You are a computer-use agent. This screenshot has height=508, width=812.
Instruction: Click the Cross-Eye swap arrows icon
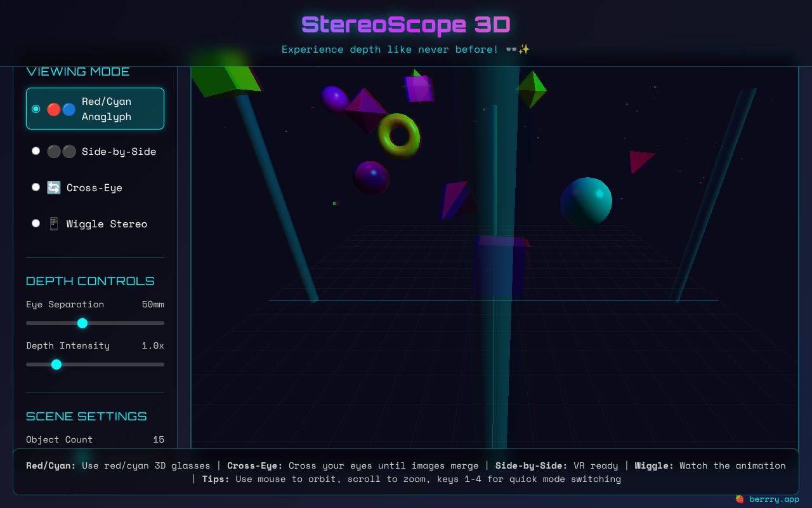[53, 187]
